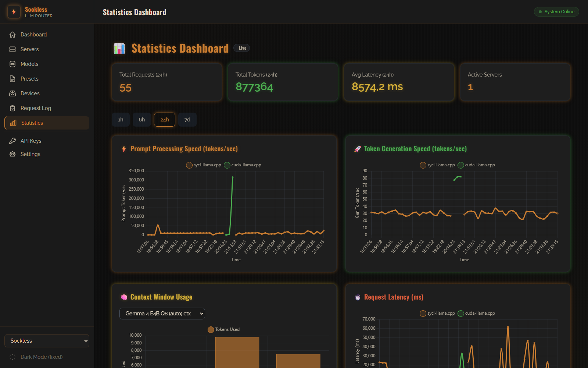Click the lightning icon on Prompt Processing Speed

[124, 149]
